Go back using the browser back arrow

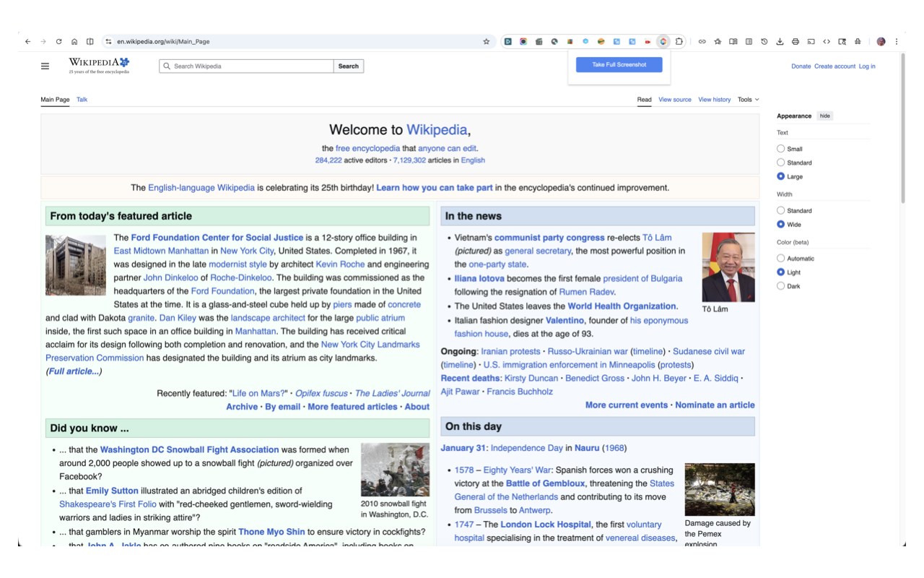(27, 42)
